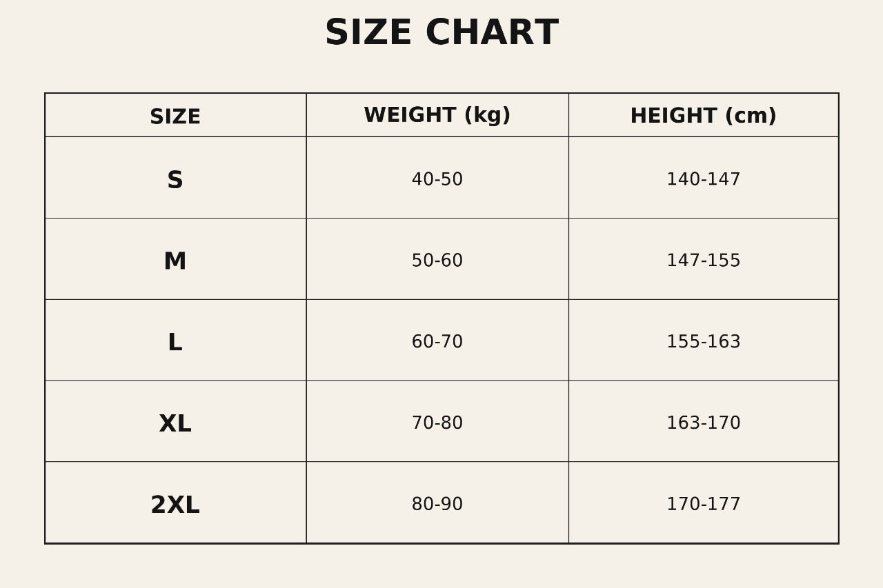The width and height of the screenshot is (883, 588).
Task: Click the 163-170 height cell
Action: click(x=703, y=424)
